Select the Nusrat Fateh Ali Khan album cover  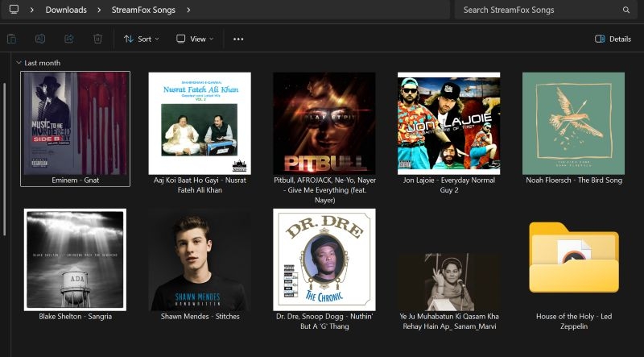pos(200,123)
